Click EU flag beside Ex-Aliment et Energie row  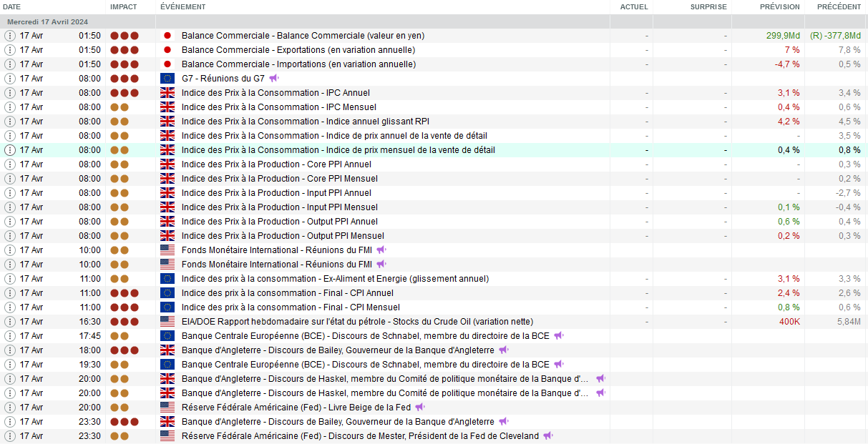[167, 279]
